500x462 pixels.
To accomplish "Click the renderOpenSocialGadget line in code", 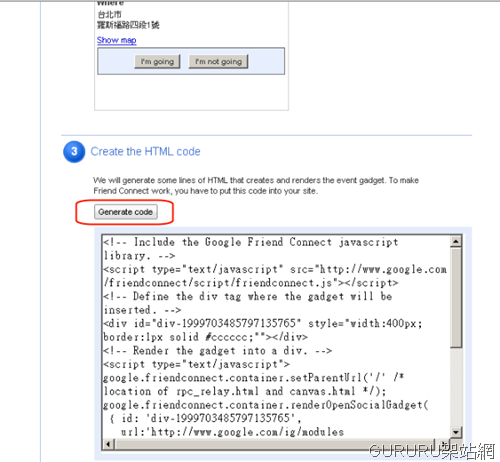I will [x=266, y=405].
